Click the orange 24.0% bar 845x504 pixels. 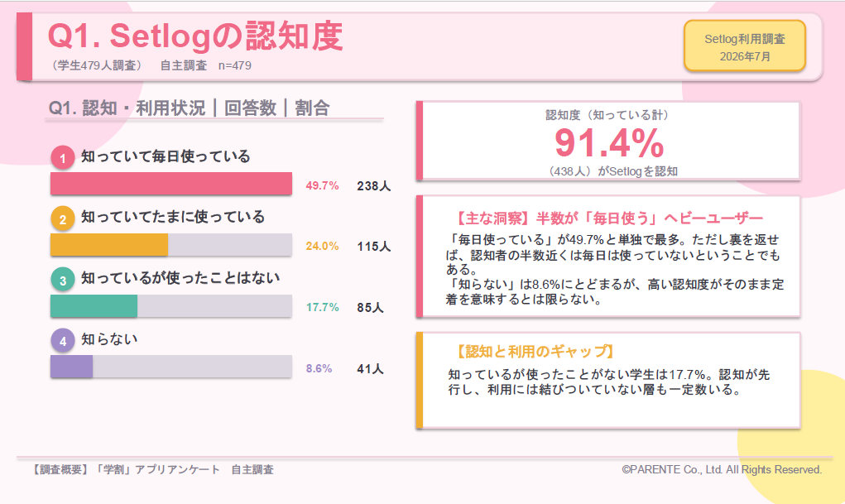(x=109, y=245)
